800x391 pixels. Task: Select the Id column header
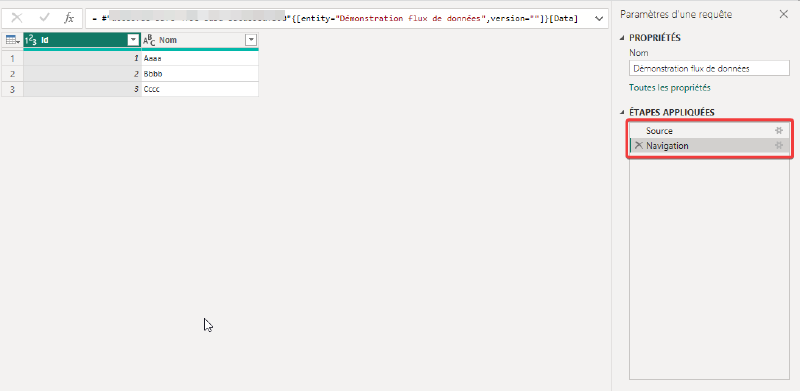coord(82,40)
